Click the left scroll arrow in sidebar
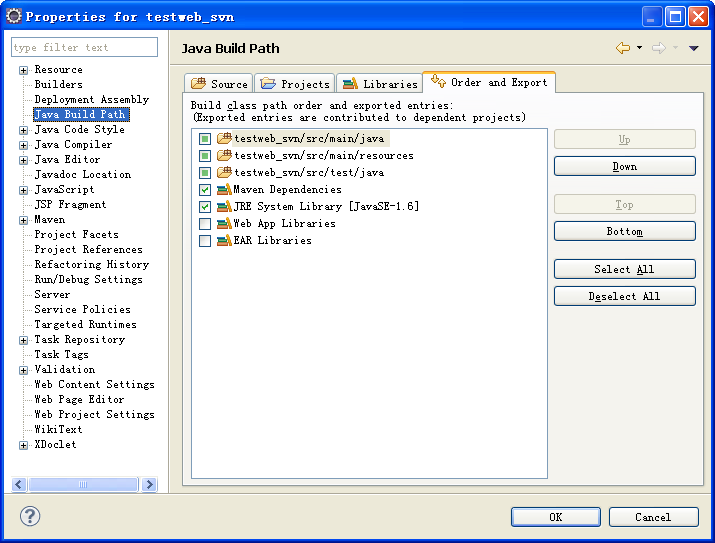 click(x=19, y=484)
